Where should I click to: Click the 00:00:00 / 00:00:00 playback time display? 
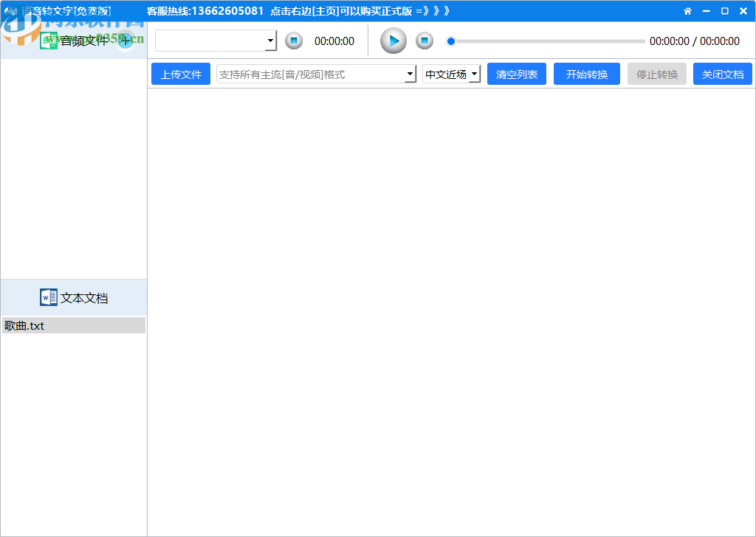694,41
